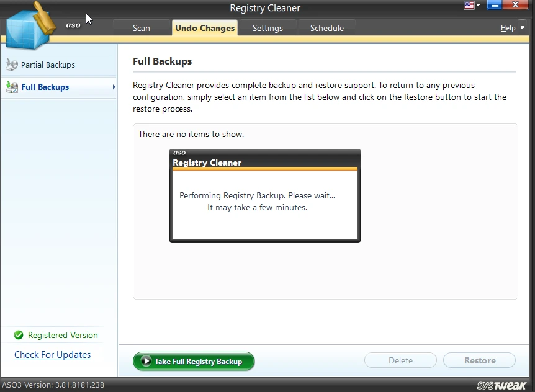Click the Systweak logo in the status bar
The height and width of the screenshot is (392, 535).
click(501, 385)
